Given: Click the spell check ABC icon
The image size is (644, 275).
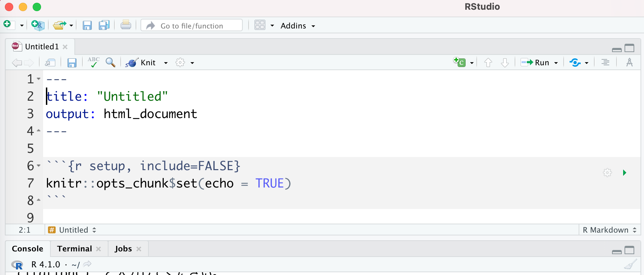Looking at the screenshot, I should [x=93, y=62].
